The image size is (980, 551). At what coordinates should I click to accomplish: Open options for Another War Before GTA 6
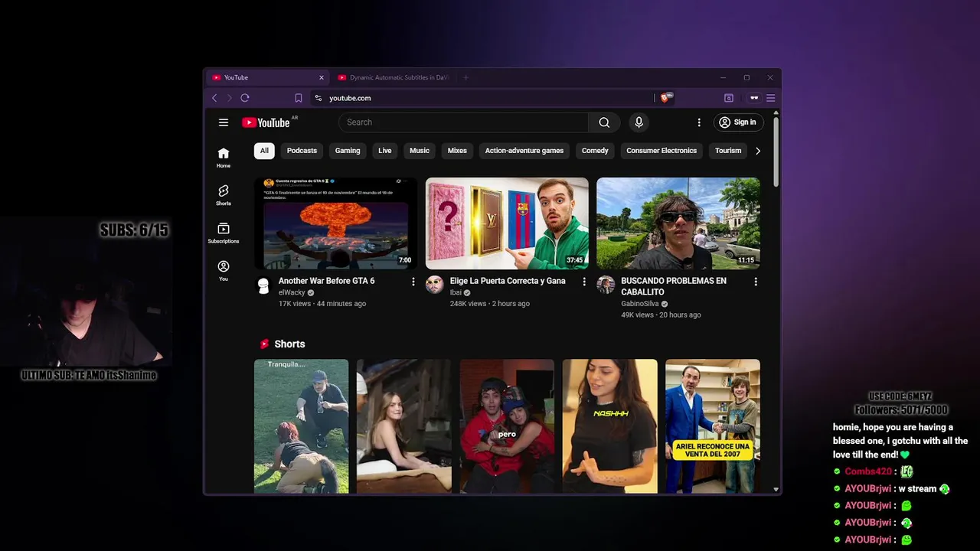coord(413,282)
